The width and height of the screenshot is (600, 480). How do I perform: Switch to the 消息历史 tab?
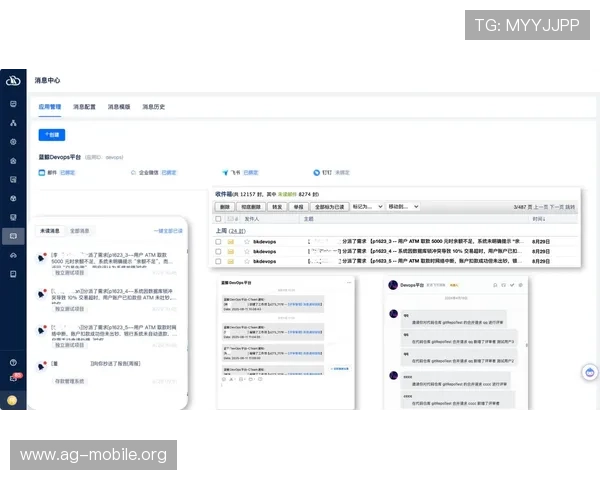point(154,107)
